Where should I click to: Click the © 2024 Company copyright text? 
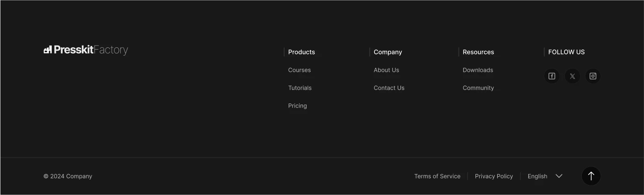point(68,176)
